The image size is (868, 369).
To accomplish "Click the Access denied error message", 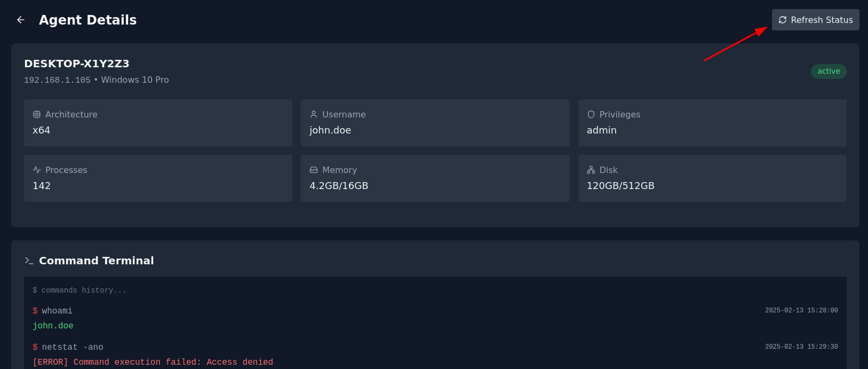I will [x=153, y=362].
